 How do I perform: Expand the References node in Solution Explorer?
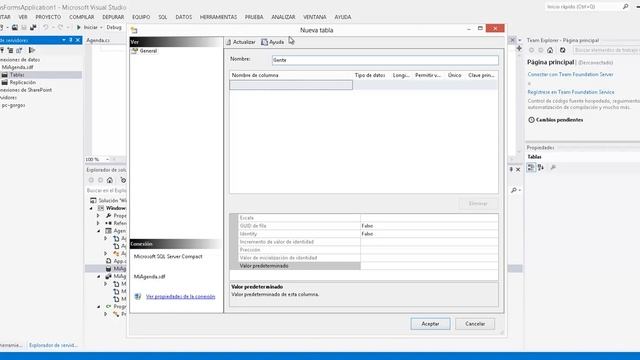tap(98, 223)
